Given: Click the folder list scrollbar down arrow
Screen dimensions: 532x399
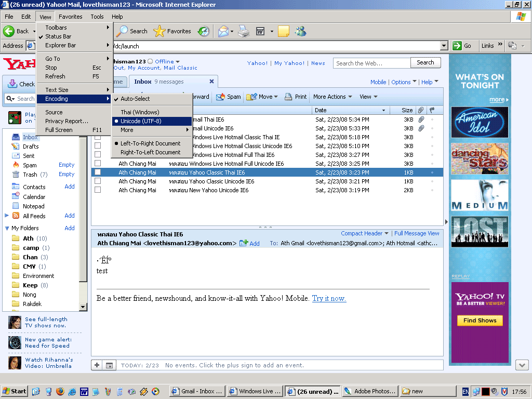Looking at the screenshot, I should point(83,307).
